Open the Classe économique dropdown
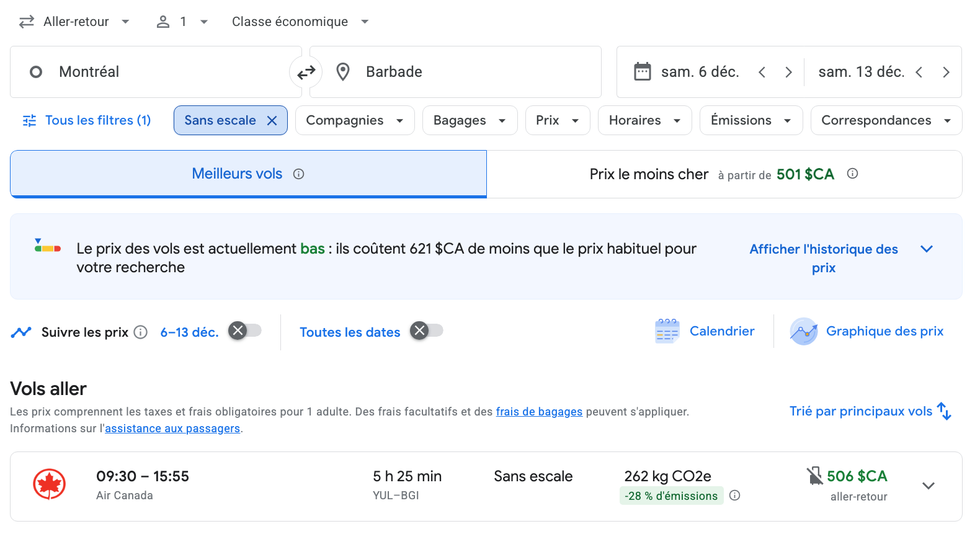Viewport: 980px width, 537px height. click(x=300, y=21)
